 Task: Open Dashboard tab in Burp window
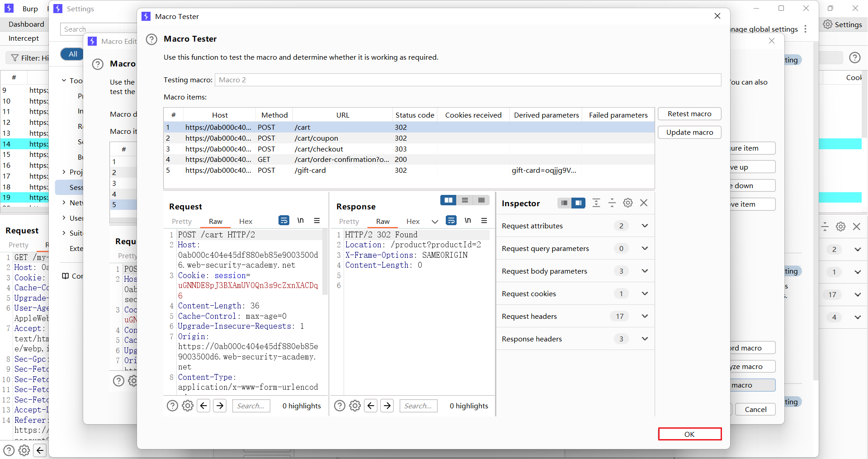tap(26, 24)
